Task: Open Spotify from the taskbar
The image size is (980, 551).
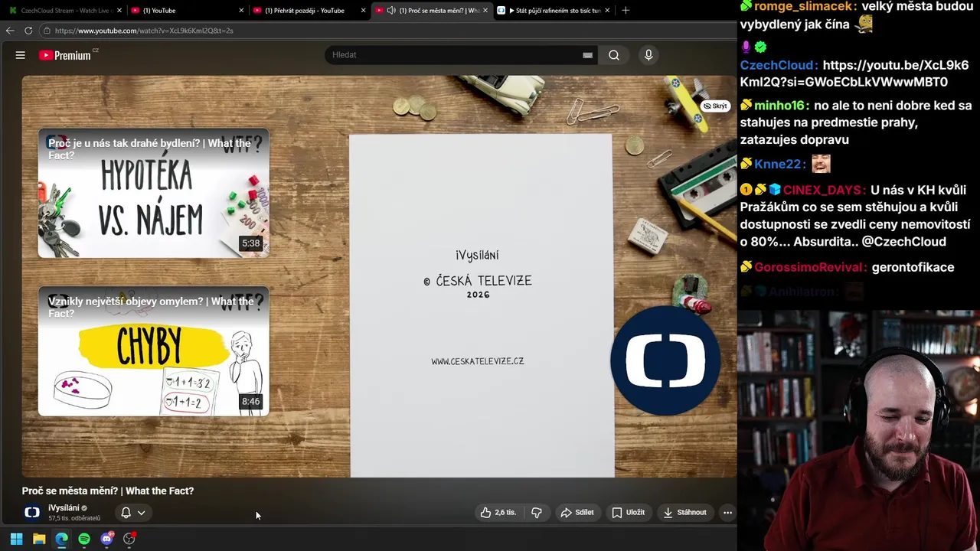Action: point(84,539)
